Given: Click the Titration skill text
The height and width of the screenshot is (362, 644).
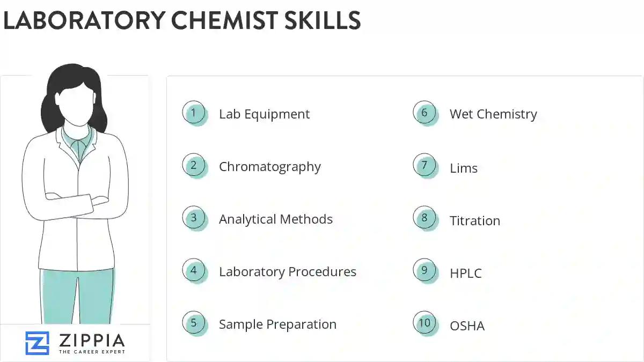Looking at the screenshot, I should tap(474, 221).
